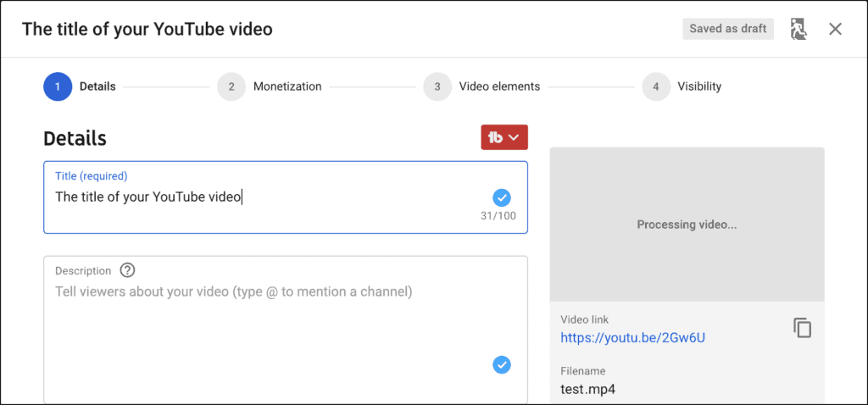Click the Processing video preview thumbnail
Viewport: 868px width, 405px height.
(x=687, y=225)
